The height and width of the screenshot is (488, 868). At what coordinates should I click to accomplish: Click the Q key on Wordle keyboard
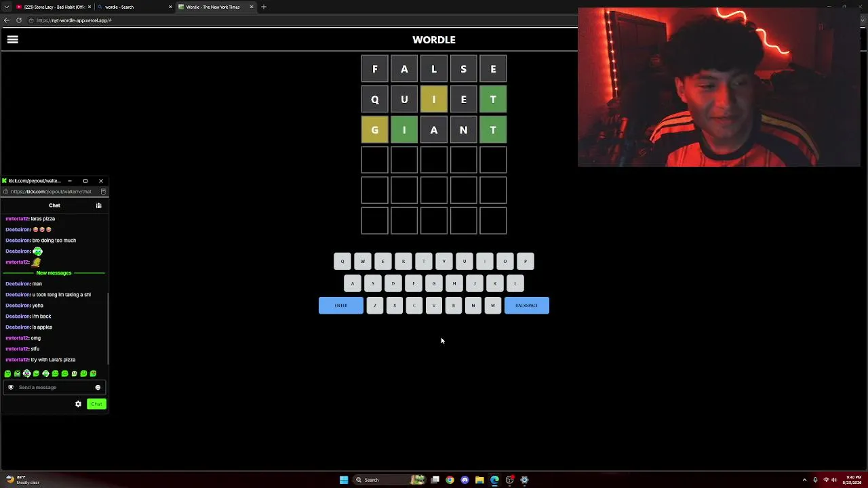tap(342, 261)
